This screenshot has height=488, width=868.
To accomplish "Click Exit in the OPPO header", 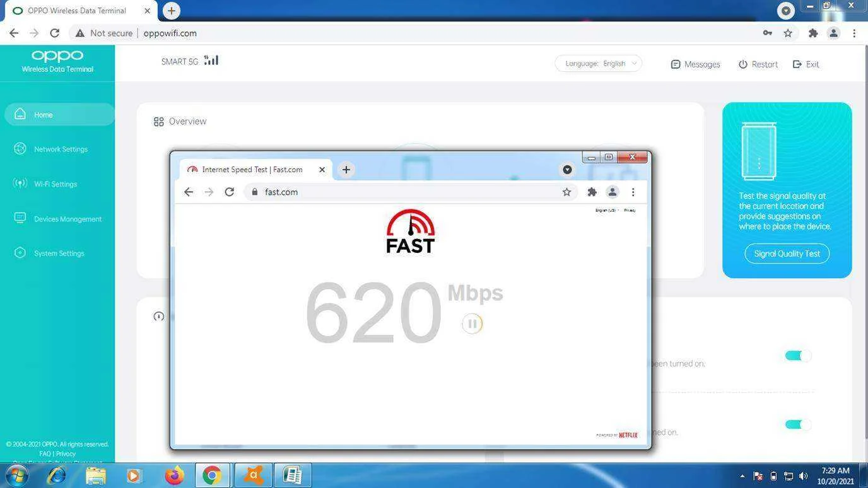I will pos(806,64).
